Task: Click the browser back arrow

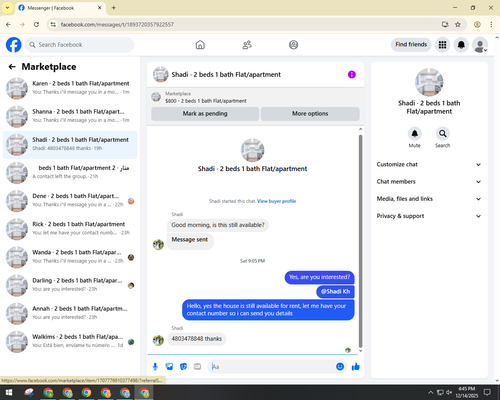Action: (8, 24)
